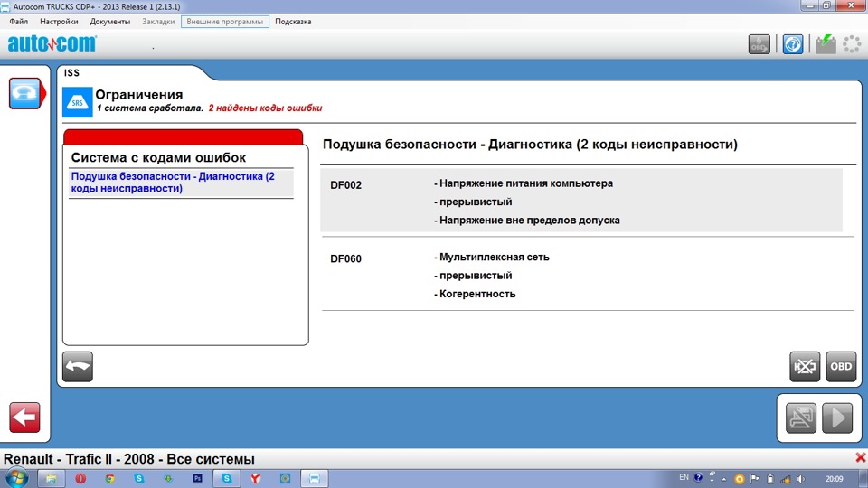Screen dimensions: 868x488
Task: Close the vehicle bar with the red X
Action: point(860,457)
